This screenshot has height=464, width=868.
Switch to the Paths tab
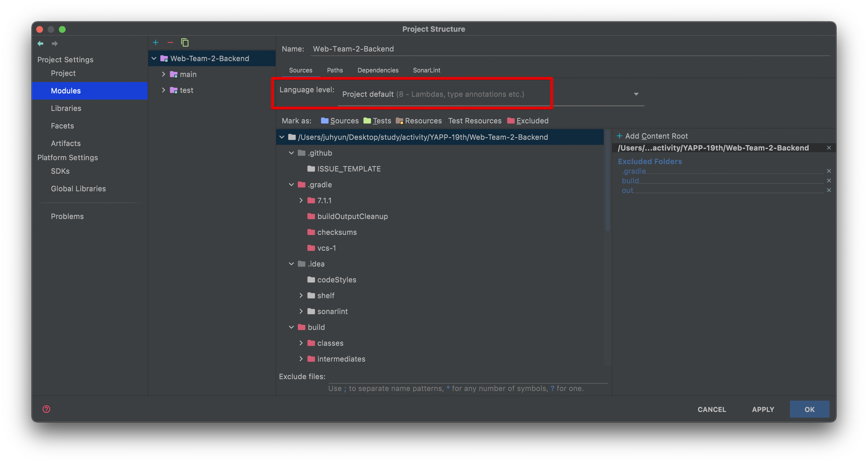pyautogui.click(x=335, y=70)
